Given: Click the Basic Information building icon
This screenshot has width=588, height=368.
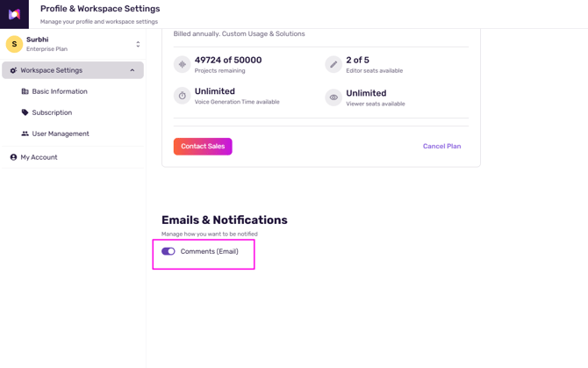Looking at the screenshot, I should point(25,91).
